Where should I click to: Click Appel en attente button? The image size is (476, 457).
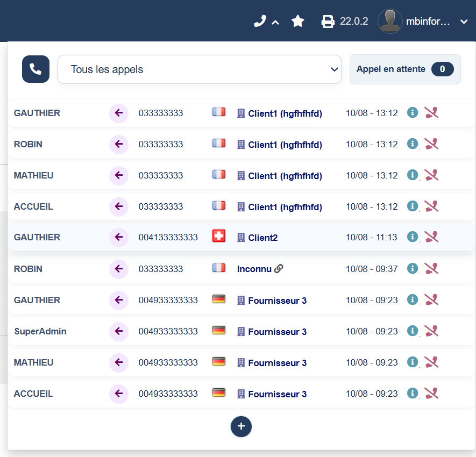click(405, 69)
